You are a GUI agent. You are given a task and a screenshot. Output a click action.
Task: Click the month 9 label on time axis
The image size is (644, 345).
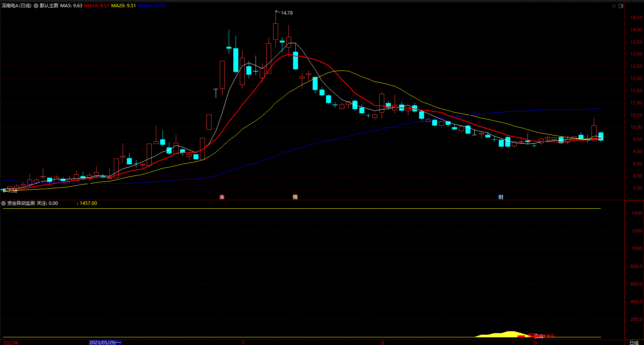(x=536, y=343)
